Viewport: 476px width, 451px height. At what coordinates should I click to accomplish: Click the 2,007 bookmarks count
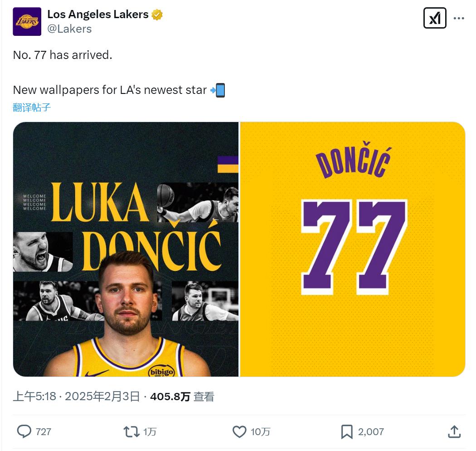coord(371,431)
